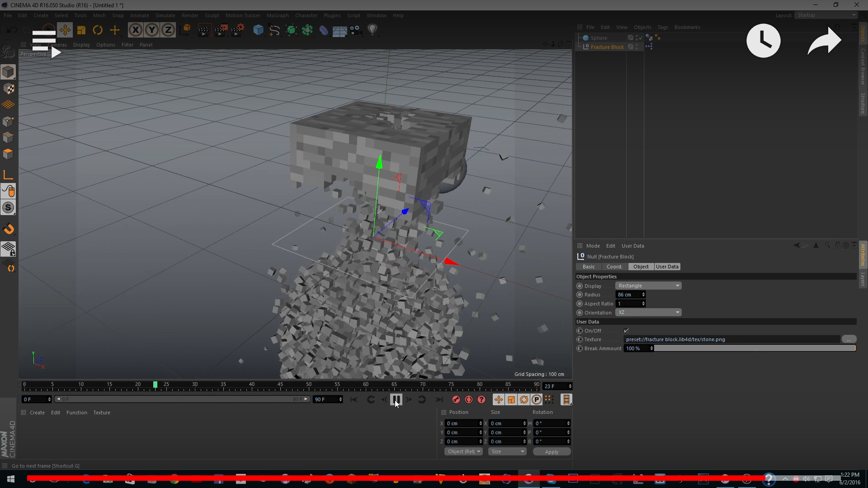This screenshot has width=868, height=488.
Task: Open the green array modeling objects icon
Action: tap(307, 30)
